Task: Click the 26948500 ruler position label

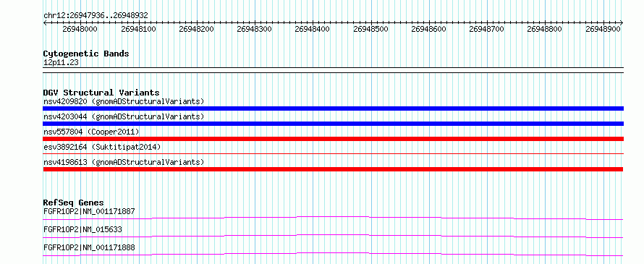Action: click(x=370, y=30)
